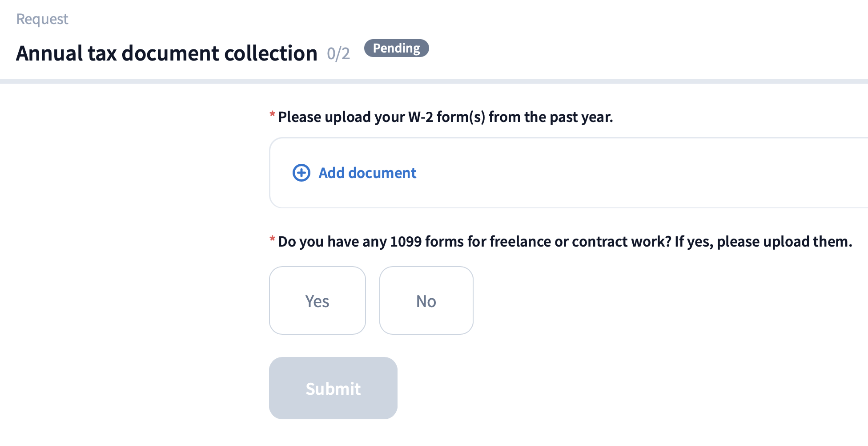
Task: Click the Annual tax document collection title
Action: [167, 53]
